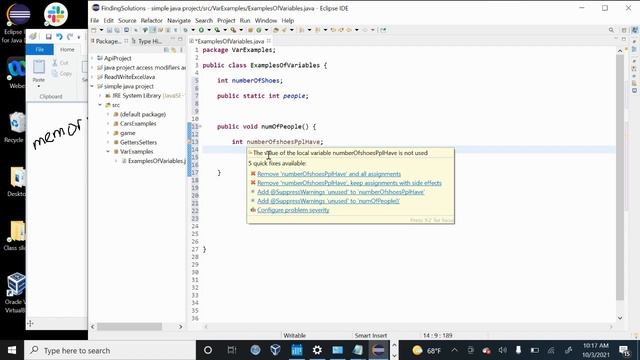Minimize the Package Explorer view
This screenshot has width=640, height=360.
point(173,39)
